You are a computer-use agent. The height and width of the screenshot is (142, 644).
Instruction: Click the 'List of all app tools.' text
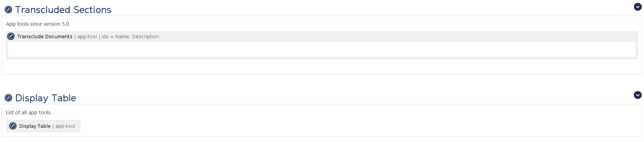29,113
